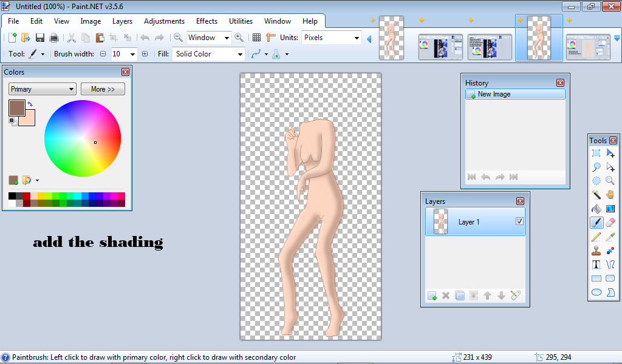Screen dimensions: 622x364
Task: Select the Eraser tool
Action: click(610, 223)
